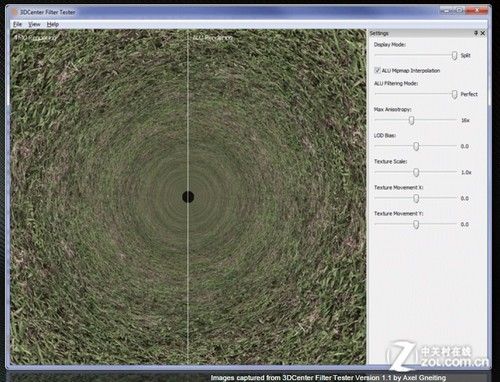This screenshot has height=382, width=500.
Task: Minimize the Filter Tester window
Action: [446, 11]
